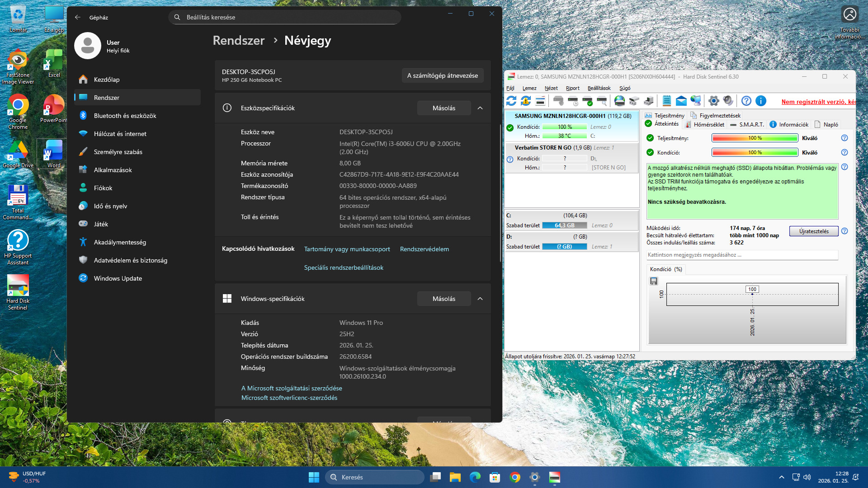Open the Lemez menu in Hard Disk Sentinel

[x=529, y=88]
